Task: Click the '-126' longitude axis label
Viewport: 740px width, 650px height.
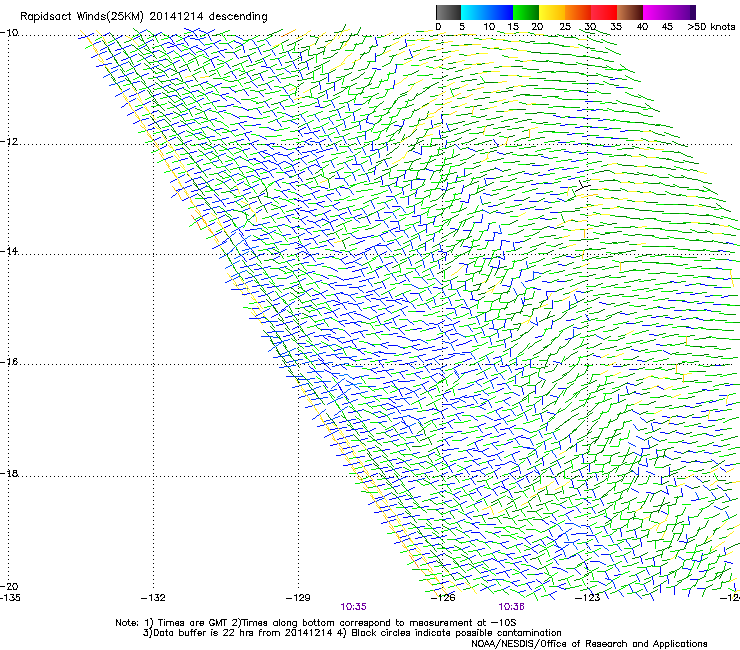Action: [443, 598]
